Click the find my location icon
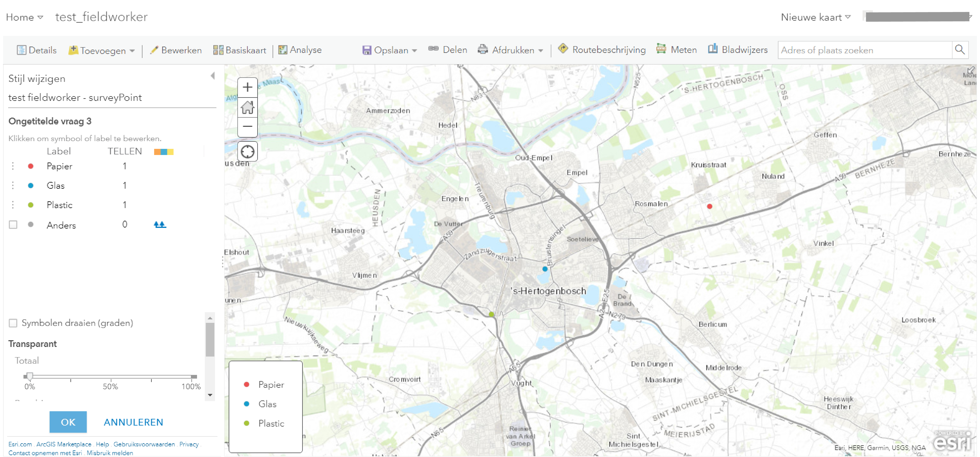 [247, 152]
